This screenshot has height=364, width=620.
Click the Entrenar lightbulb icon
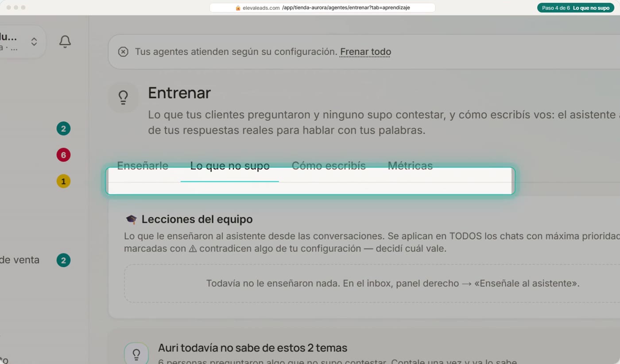point(123,97)
